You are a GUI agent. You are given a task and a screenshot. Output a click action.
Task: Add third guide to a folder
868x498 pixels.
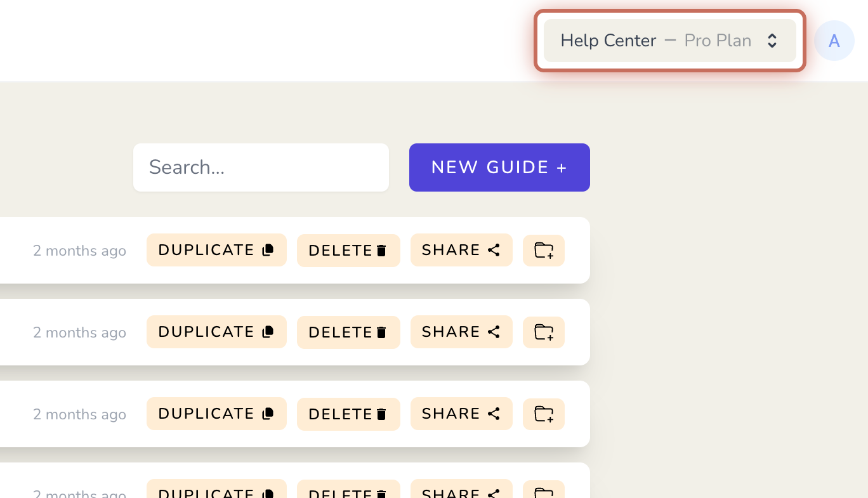pos(544,414)
